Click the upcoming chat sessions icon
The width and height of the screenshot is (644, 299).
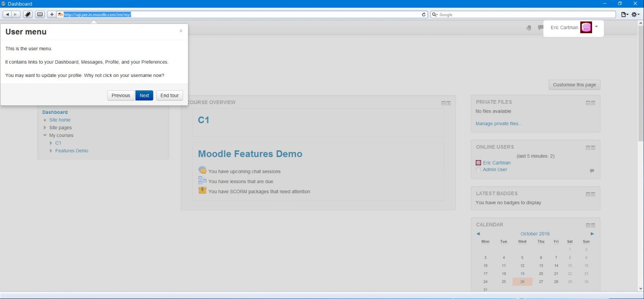[202, 170]
